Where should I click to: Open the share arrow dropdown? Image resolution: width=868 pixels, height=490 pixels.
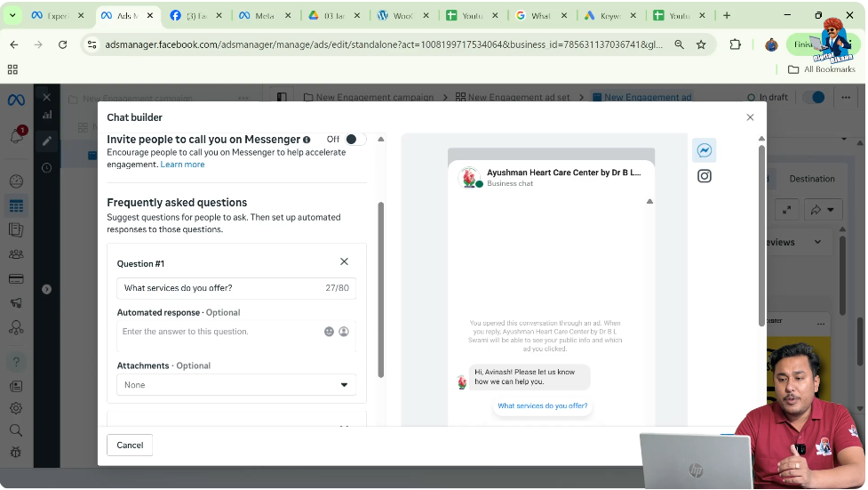tap(823, 210)
